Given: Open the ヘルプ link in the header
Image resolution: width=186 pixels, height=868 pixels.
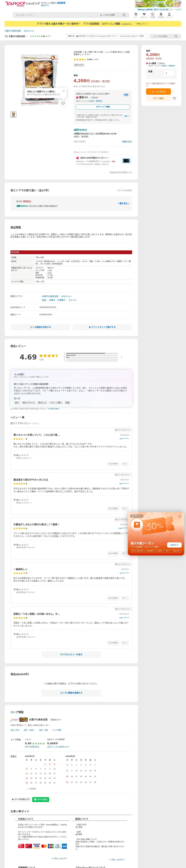Looking at the screenshot, I should tap(178, 9).
